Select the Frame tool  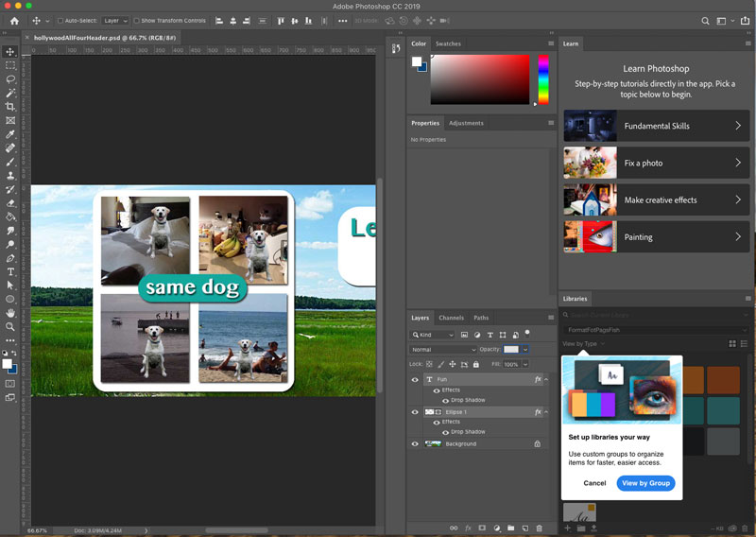point(10,120)
